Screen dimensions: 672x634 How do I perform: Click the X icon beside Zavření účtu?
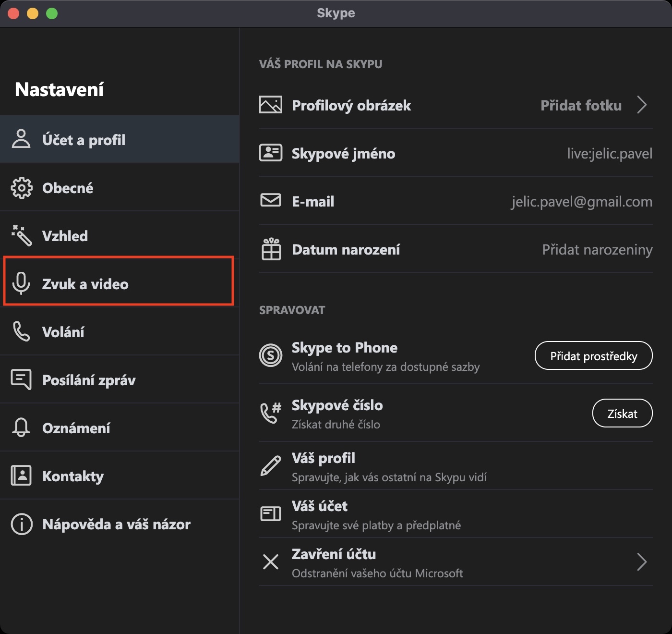point(271,561)
